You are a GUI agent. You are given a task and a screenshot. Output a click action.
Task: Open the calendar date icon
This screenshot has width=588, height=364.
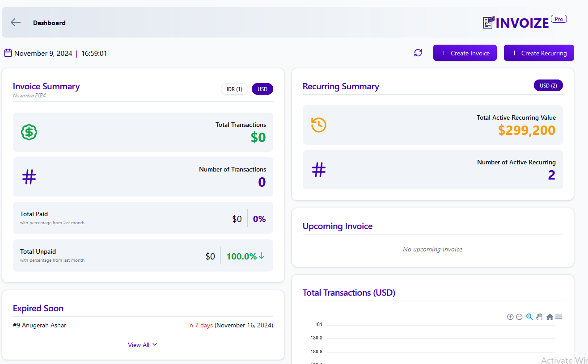8,52
